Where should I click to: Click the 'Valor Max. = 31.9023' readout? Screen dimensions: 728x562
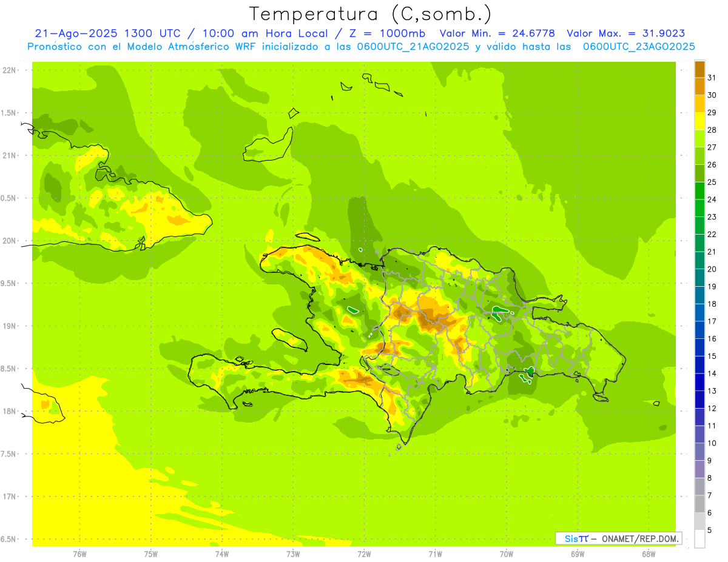[x=626, y=33]
